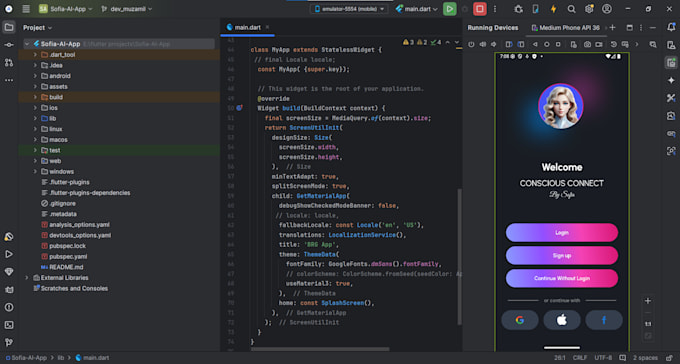This screenshot has height=364, width=680.
Task: Expand the build folder
Action: tap(35, 97)
